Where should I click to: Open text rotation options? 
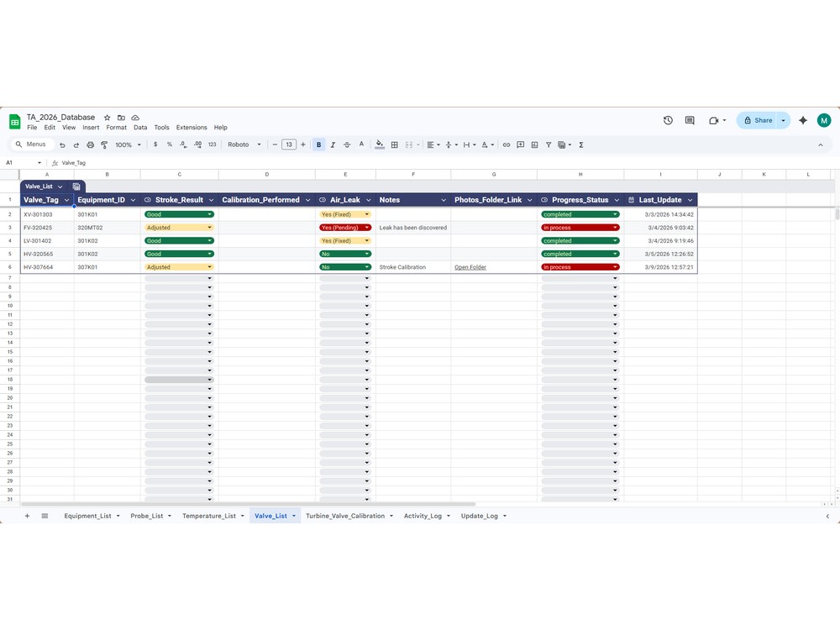click(x=487, y=144)
